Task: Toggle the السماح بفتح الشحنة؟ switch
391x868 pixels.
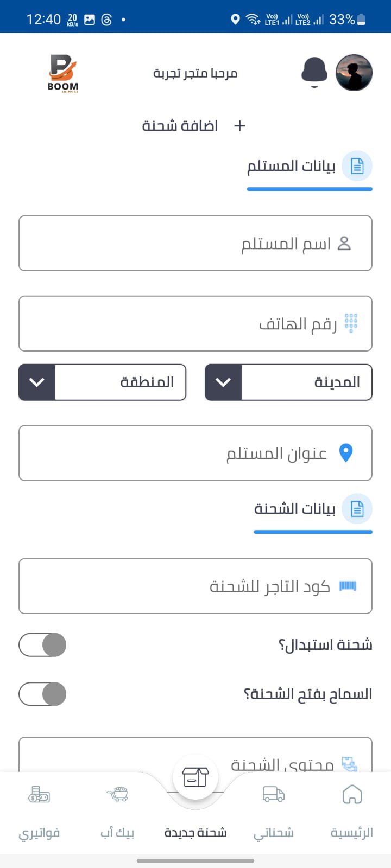Action: 43,694
